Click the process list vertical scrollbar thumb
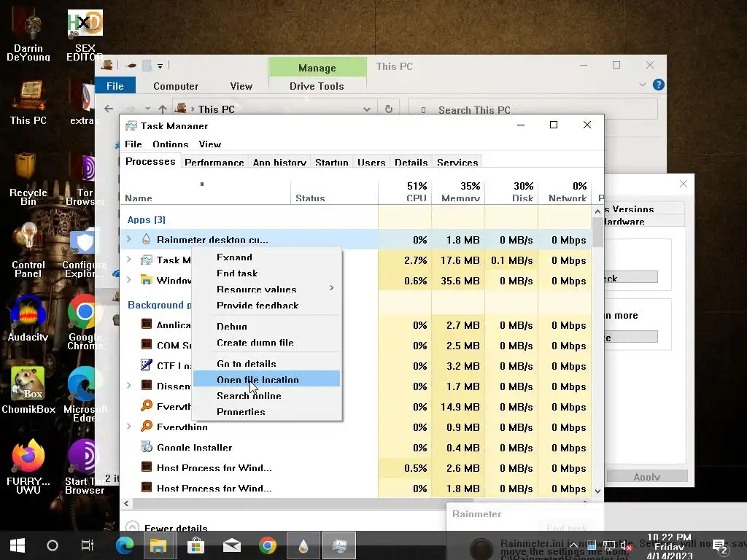Image resolution: width=747 pixels, height=560 pixels. (597, 233)
